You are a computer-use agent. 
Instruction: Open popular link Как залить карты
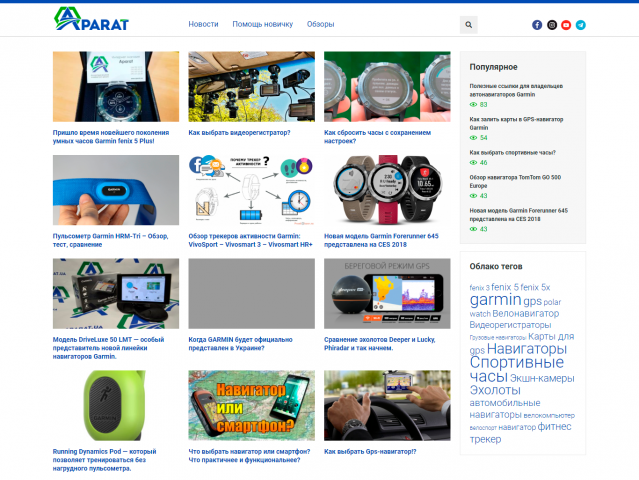(516, 123)
